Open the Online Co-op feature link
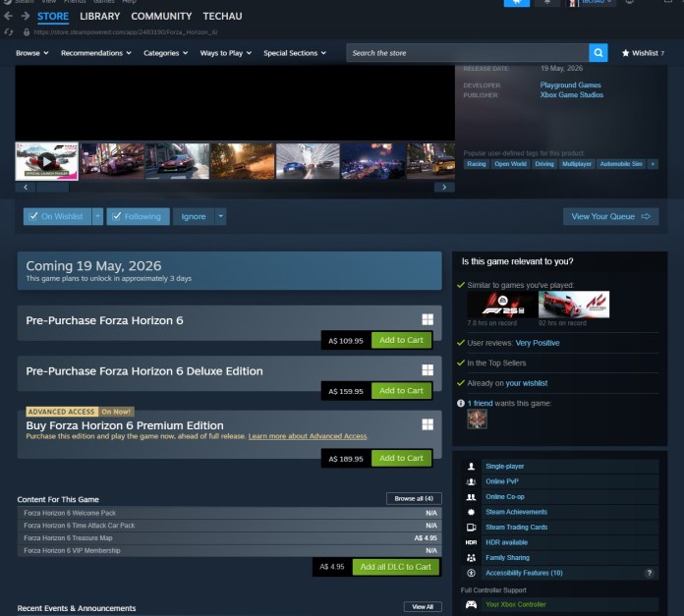This screenshot has height=616, width=684. pos(505,496)
